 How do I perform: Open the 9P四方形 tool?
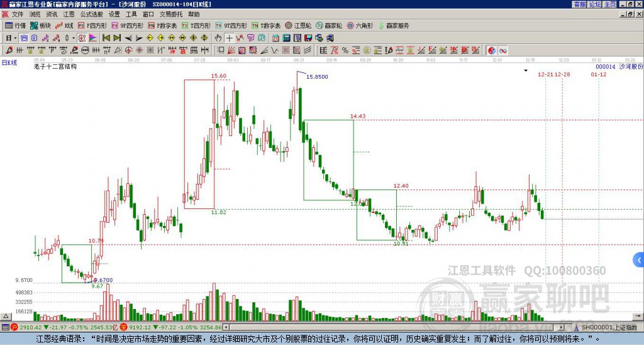coord(127,25)
